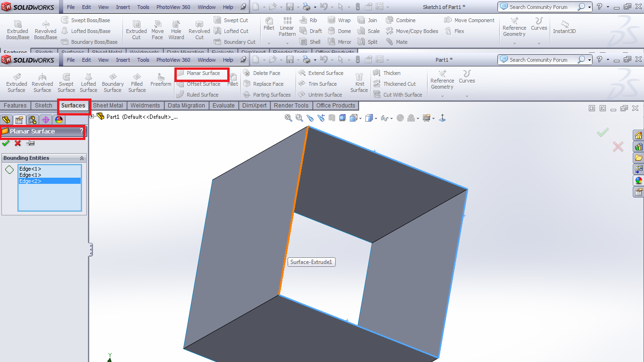Click Zoom to Fit magnifier icon
Viewport: 644px width, 362px height.
[288, 118]
